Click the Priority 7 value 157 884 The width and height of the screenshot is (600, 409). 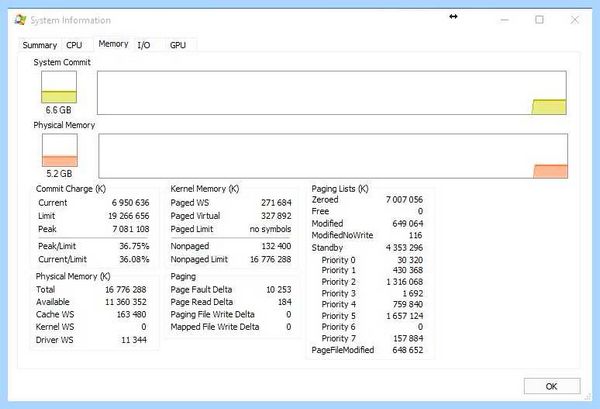tap(408, 339)
